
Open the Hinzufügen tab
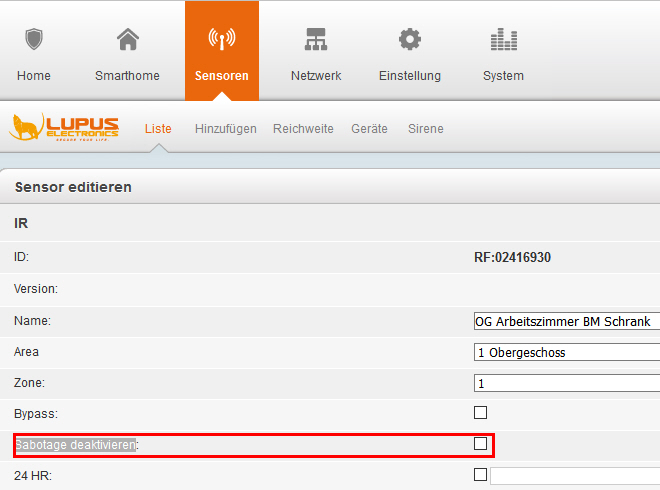point(226,129)
